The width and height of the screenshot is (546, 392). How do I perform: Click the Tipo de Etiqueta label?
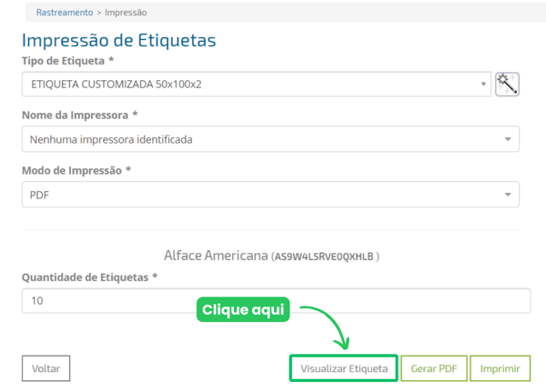tap(63, 61)
